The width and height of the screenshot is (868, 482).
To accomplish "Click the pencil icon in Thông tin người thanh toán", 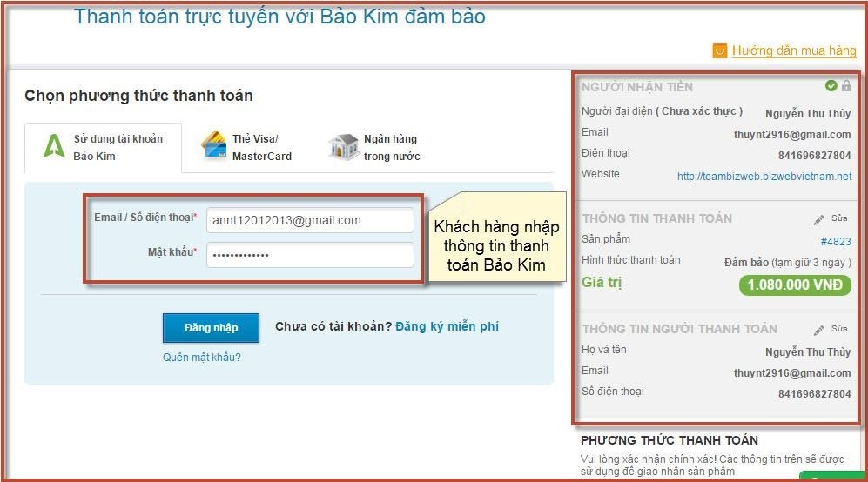I will pos(818,331).
